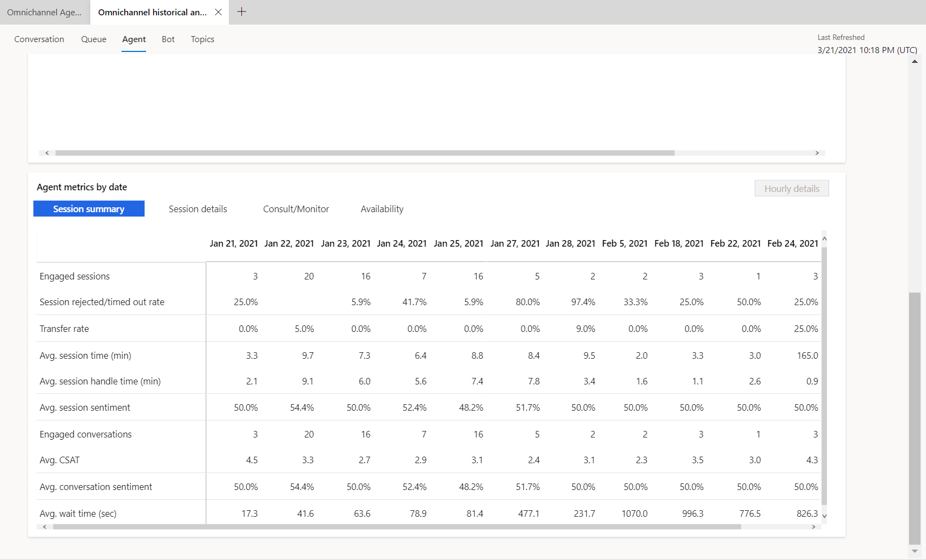Open the Queue report tab
Viewport: 926px width, 560px height.
point(94,39)
